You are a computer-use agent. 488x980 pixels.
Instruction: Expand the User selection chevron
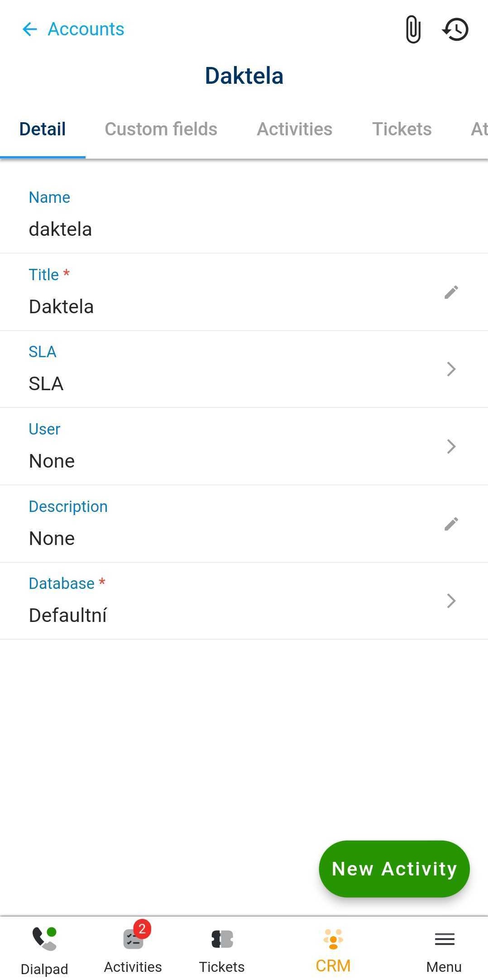(x=451, y=447)
